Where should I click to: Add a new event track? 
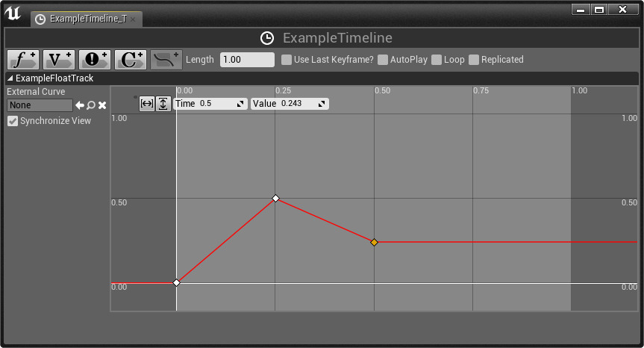pyautogui.click(x=95, y=60)
